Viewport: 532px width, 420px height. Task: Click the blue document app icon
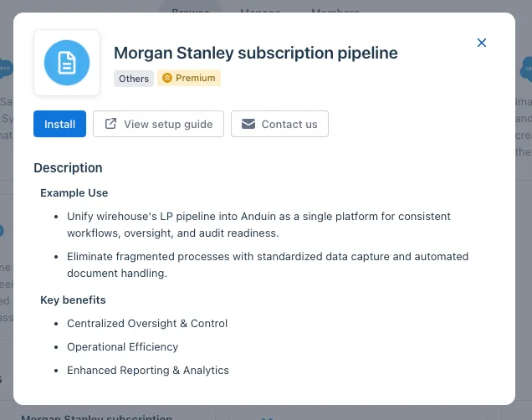point(67,63)
